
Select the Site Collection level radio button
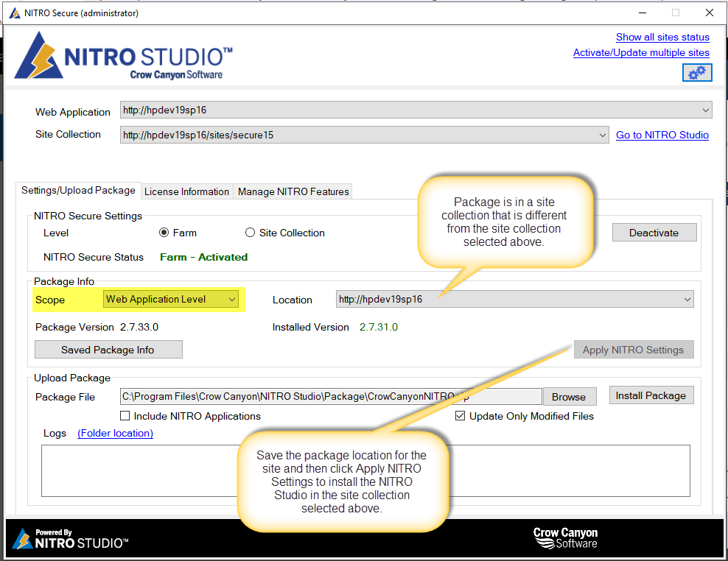(250, 233)
